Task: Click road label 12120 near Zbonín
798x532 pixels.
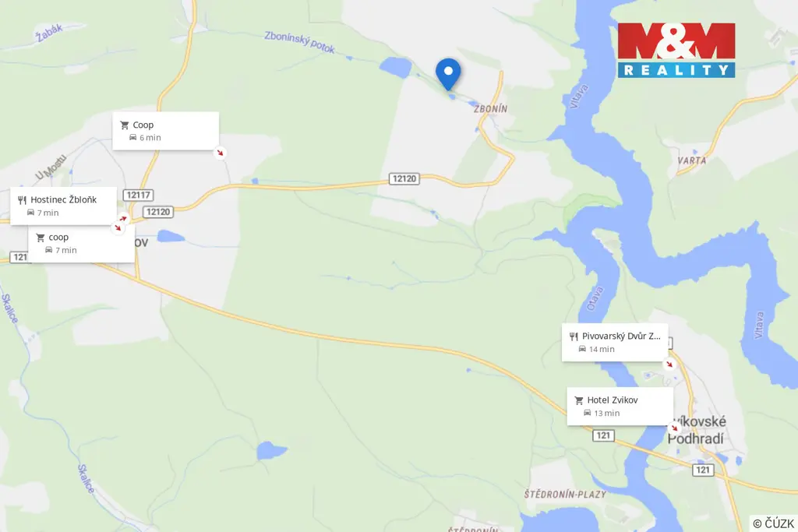Action: 404,178
